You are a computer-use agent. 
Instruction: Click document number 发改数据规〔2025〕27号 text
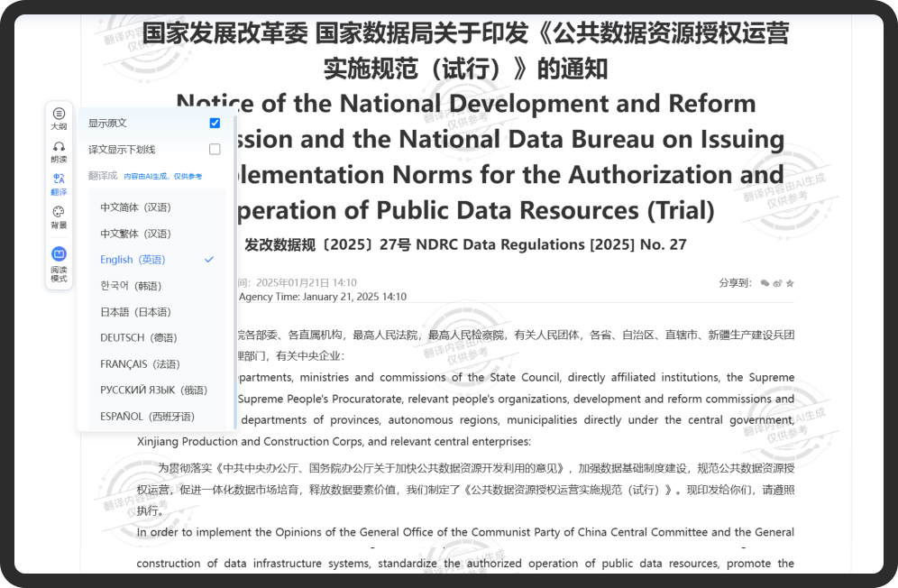327,244
